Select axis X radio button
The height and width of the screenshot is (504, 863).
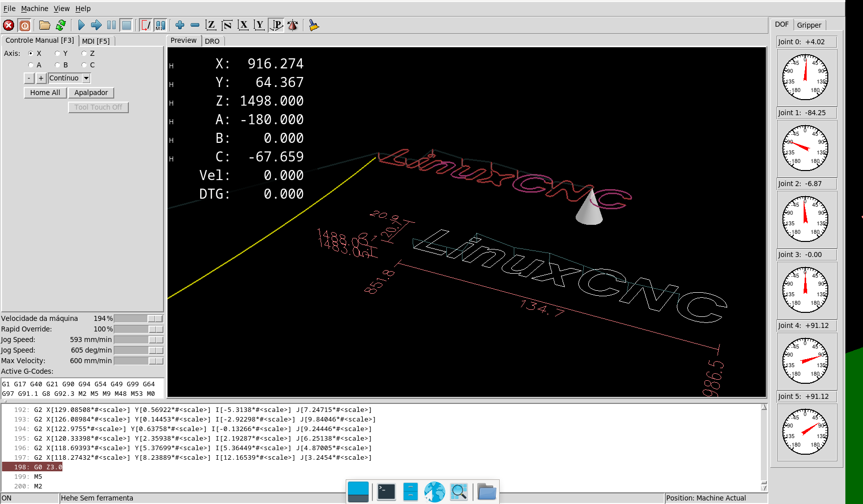coord(31,53)
